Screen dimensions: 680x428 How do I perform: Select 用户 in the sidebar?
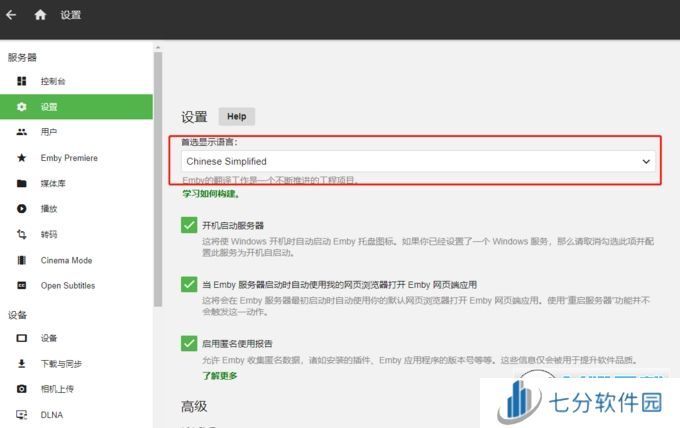click(76, 132)
